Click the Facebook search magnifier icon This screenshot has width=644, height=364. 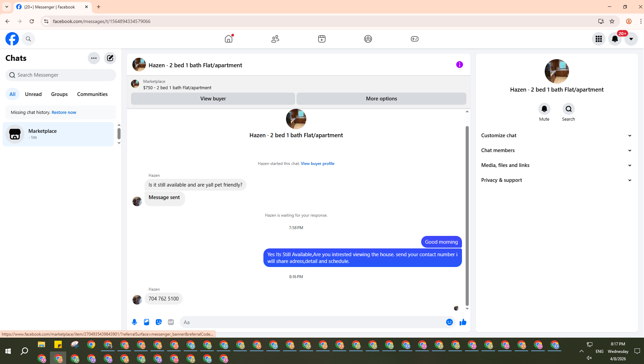(28, 39)
